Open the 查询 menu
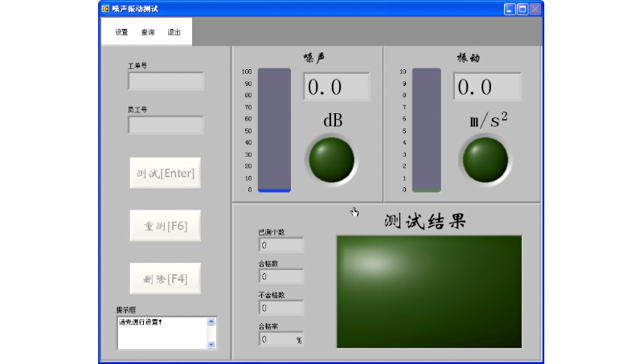643x364 pixels. (x=148, y=32)
